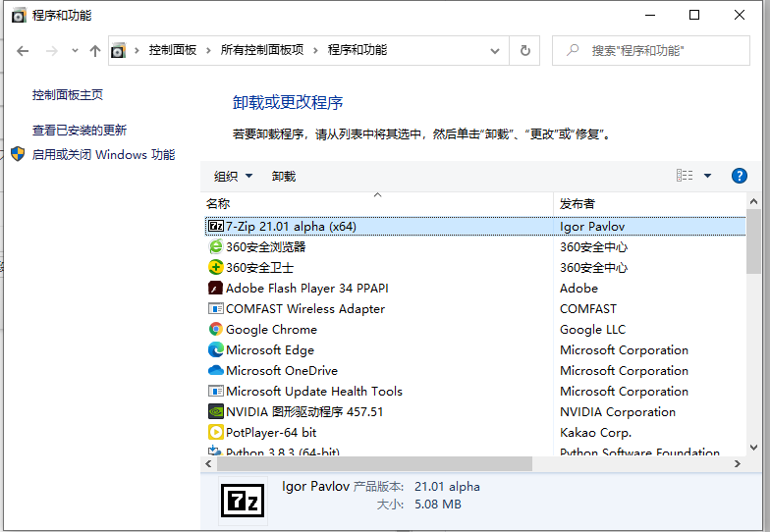
Task: Expand the view options dropdown arrow
Action: pos(707,176)
